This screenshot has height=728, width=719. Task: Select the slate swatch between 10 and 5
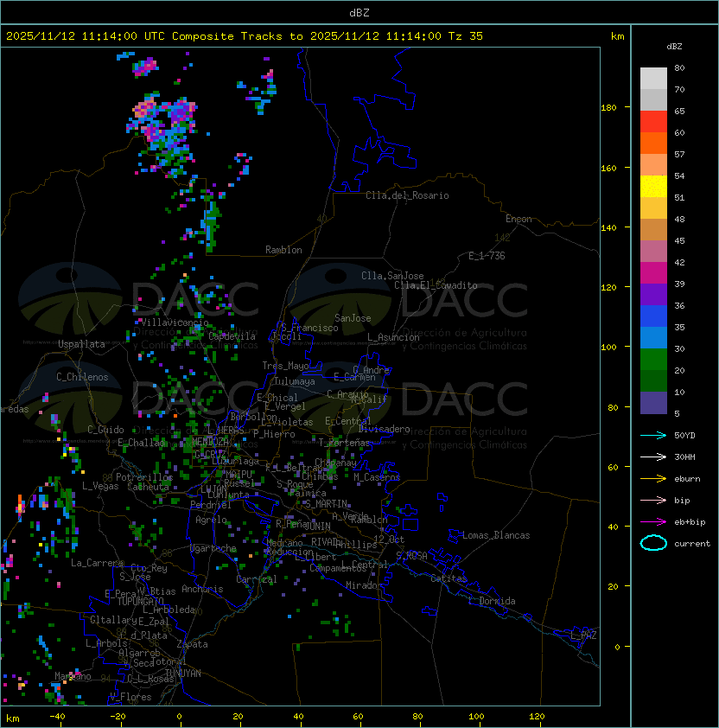(x=653, y=403)
